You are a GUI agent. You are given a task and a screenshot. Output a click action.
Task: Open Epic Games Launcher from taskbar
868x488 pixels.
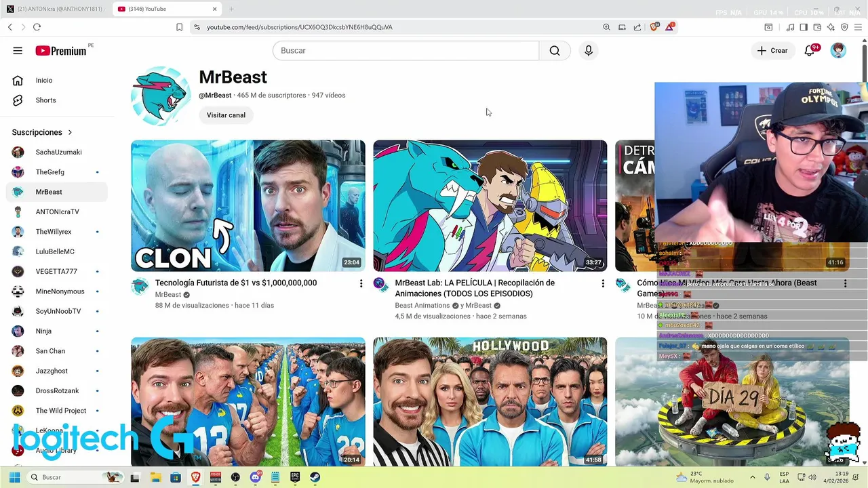click(295, 477)
